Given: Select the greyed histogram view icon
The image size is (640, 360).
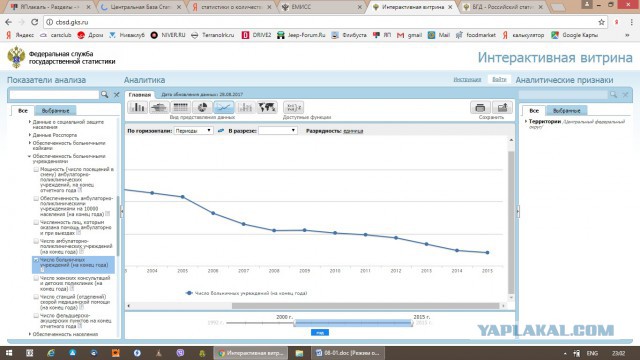Looking at the screenshot, I should 245,107.
